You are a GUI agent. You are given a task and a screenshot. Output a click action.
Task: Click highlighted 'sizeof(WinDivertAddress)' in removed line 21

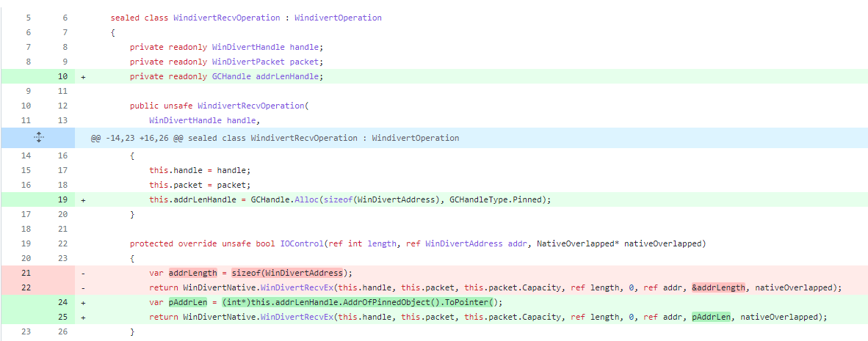click(x=289, y=273)
